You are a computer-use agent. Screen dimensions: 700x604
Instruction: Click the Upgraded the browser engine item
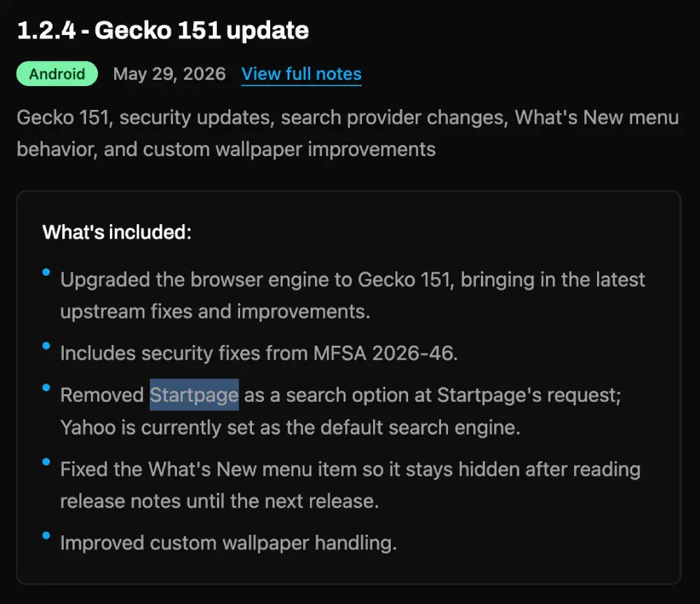[x=353, y=295]
